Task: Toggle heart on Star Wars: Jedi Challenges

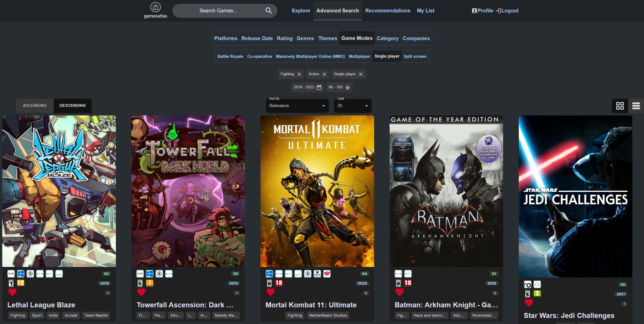Action: tap(529, 303)
